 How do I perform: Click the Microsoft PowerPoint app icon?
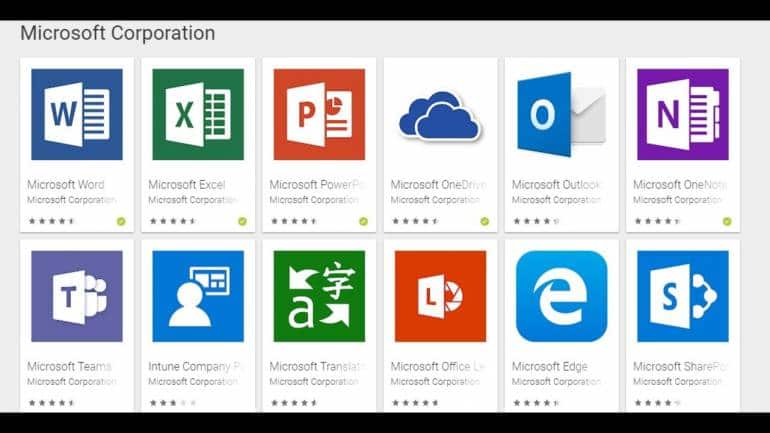319,114
